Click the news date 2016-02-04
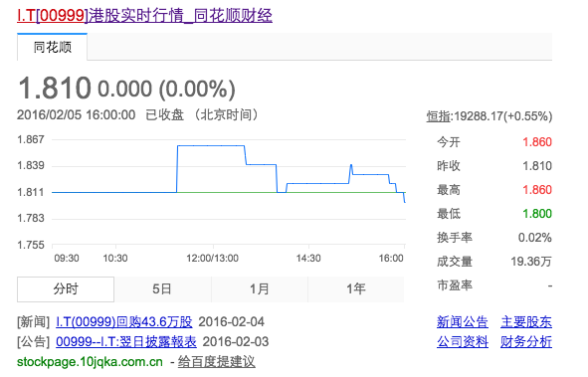 232,321
